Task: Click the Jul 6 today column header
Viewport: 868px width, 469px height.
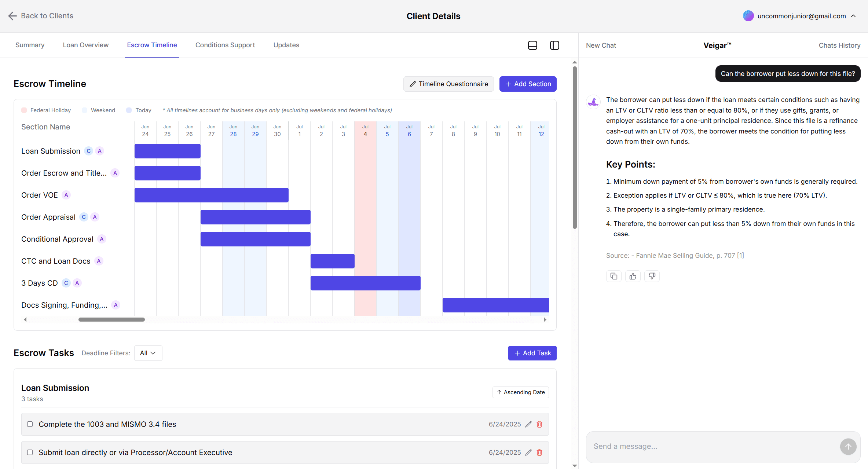Action: pyautogui.click(x=409, y=131)
